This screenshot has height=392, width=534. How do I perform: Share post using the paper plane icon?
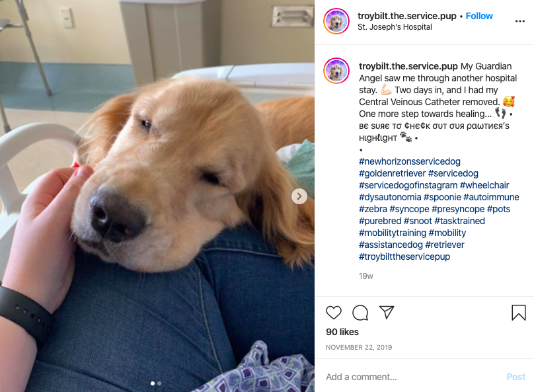point(387,312)
